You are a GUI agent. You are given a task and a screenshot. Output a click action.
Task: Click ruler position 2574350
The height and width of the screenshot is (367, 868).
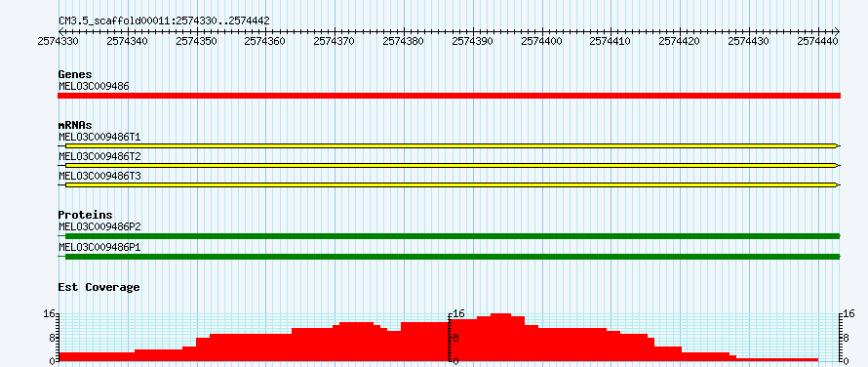click(197, 40)
